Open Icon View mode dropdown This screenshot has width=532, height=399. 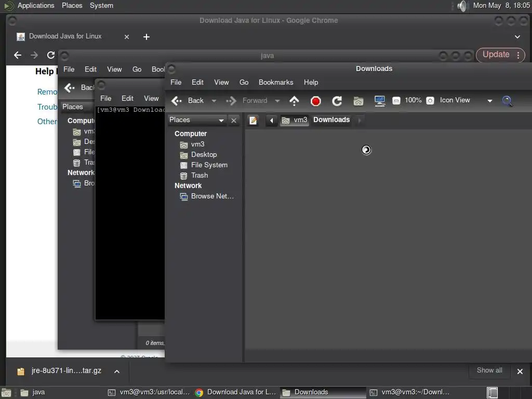coord(466,100)
